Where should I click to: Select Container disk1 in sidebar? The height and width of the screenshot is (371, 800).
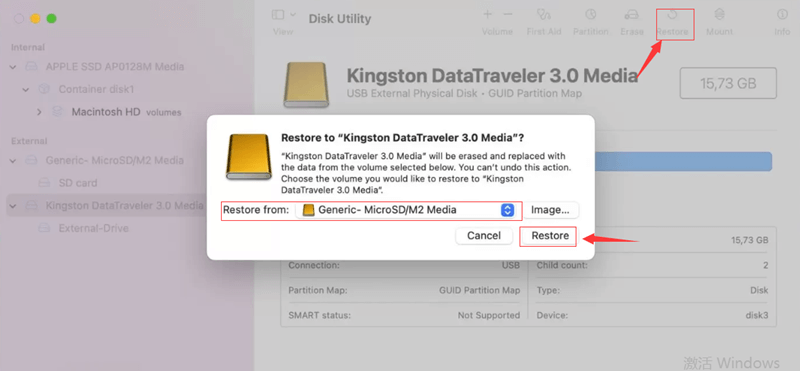96,89
